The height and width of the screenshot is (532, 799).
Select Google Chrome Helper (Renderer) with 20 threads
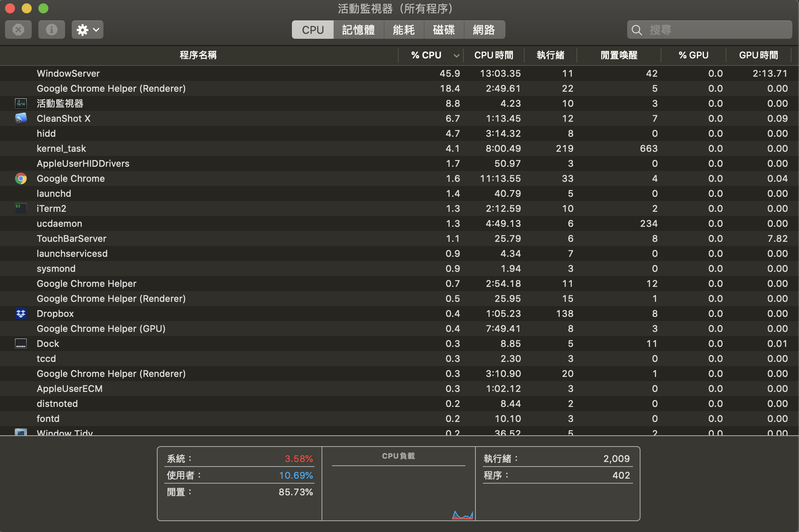point(399,374)
